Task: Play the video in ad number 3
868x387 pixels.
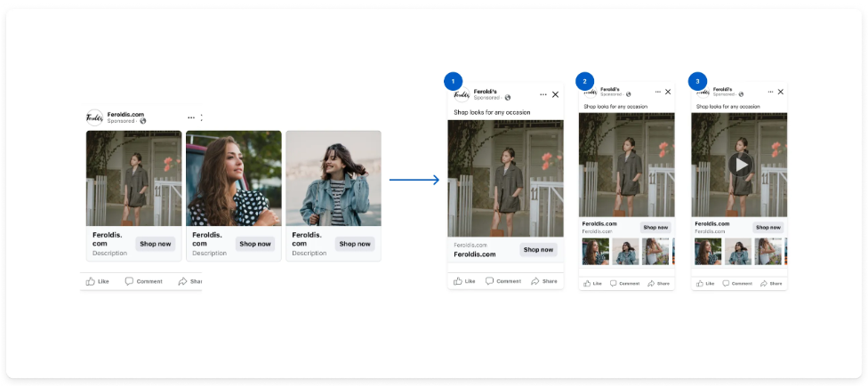Action: [741, 165]
